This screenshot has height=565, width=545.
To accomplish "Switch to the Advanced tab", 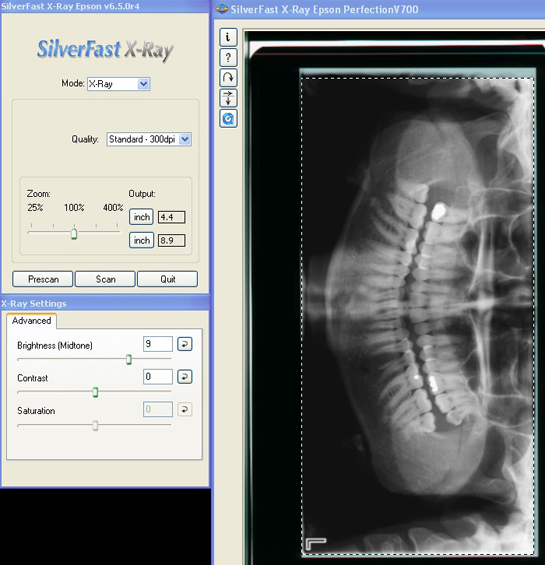I will coord(31,321).
